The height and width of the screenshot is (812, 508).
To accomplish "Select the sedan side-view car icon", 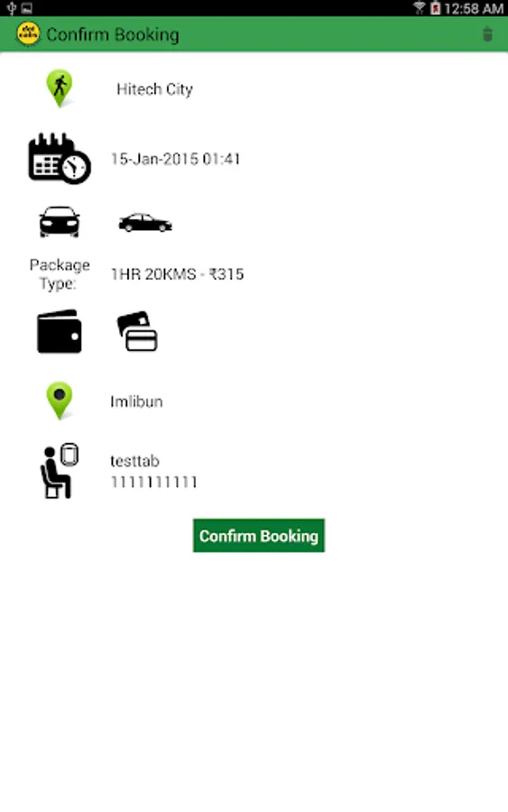I will 145,223.
